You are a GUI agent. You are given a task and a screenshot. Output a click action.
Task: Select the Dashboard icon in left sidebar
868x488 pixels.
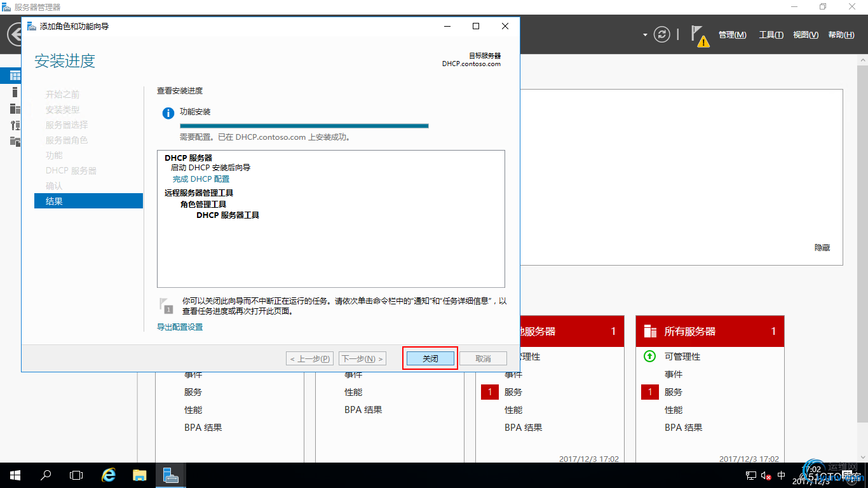(x=15, y=76)
